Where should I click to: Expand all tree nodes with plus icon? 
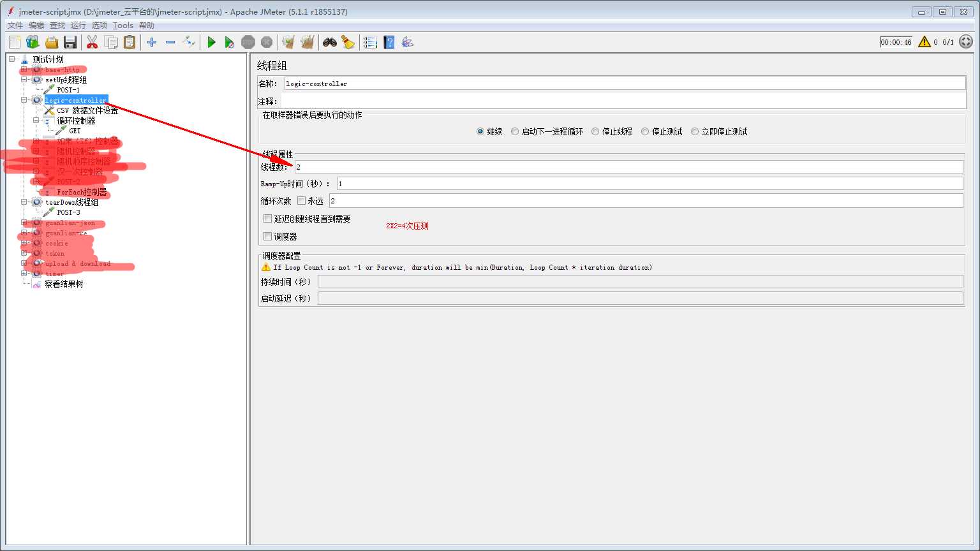[x=152, y=42]
